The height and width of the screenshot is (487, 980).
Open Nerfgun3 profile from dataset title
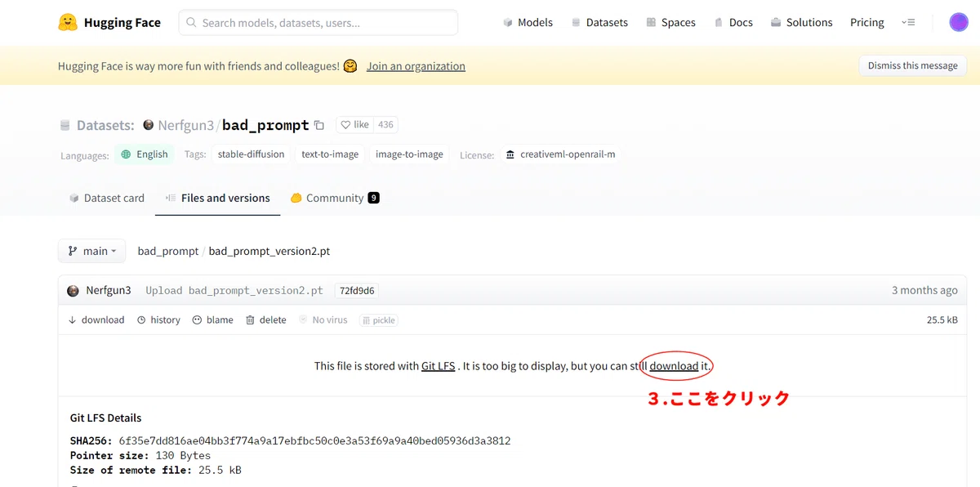(185, 125)
